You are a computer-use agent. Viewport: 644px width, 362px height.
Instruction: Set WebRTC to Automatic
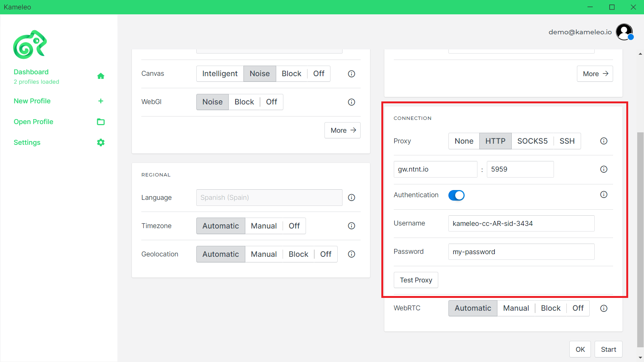point(473,308)
